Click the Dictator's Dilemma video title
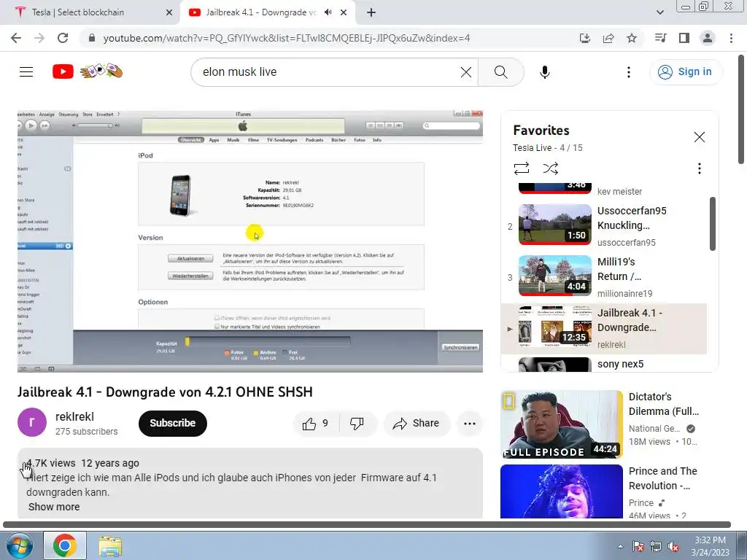This screenshot has width=747, height=560. coord(663,404)
